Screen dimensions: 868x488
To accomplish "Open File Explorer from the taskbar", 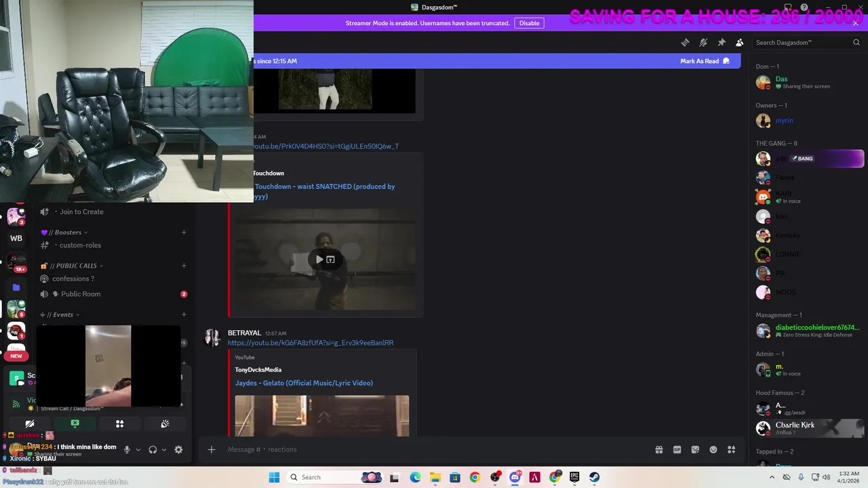I will click(435, 477).
